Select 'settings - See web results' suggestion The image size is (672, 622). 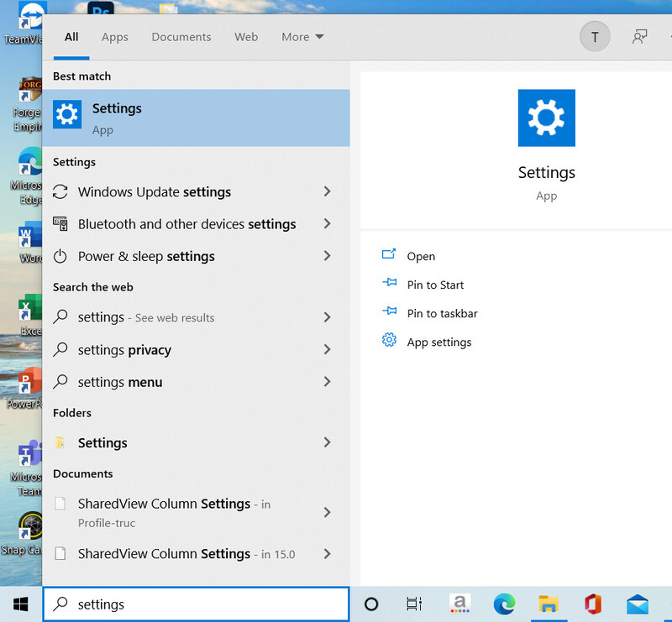tap(196, 317)
